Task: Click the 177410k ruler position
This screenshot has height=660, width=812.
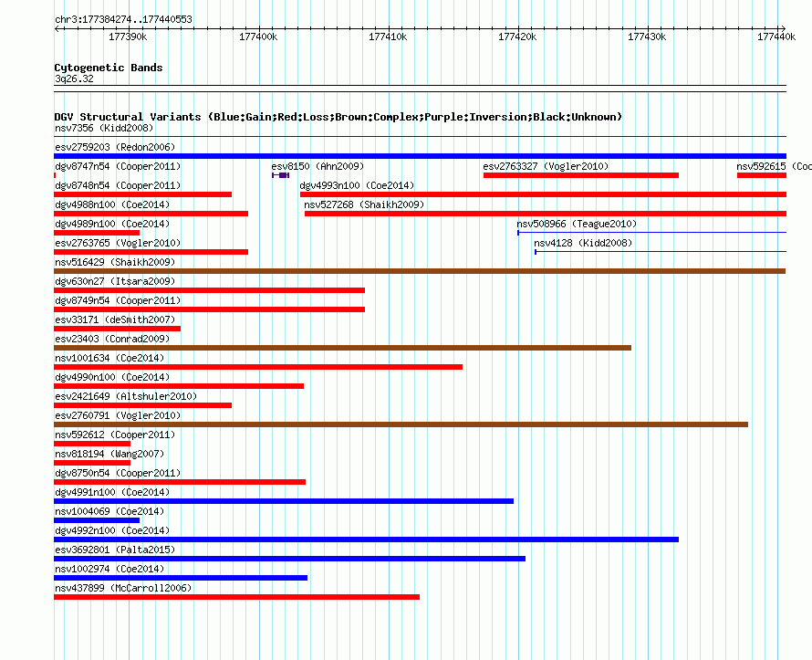Action: (x=388, y=37)
